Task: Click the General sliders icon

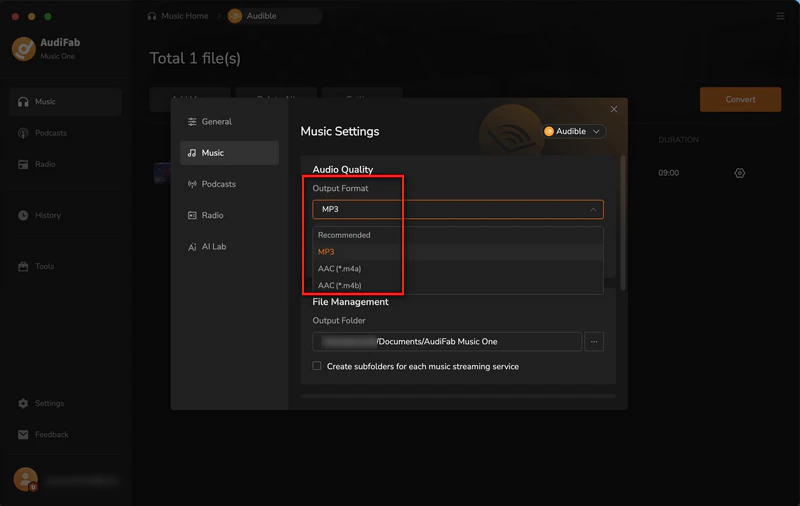Action: (x=192, y=121)
